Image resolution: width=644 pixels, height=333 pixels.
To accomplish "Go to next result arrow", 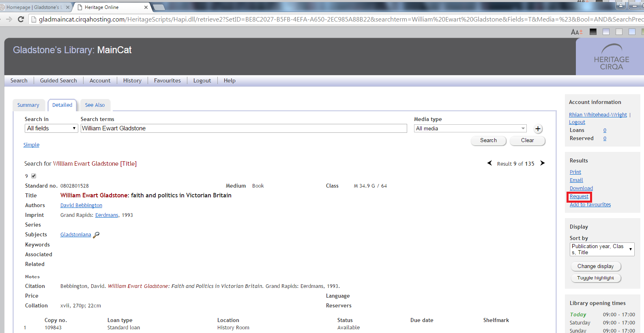I will click(542, 163).
